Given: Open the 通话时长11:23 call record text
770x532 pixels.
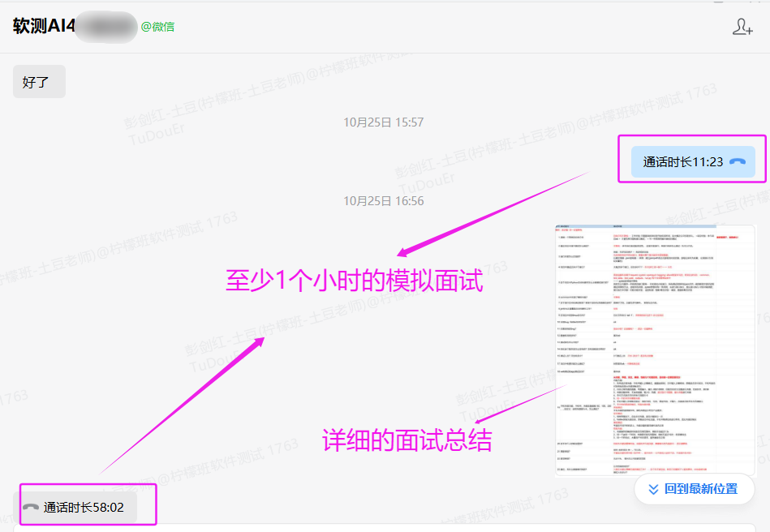Looking at the screenshot, I should click(682, 162).
